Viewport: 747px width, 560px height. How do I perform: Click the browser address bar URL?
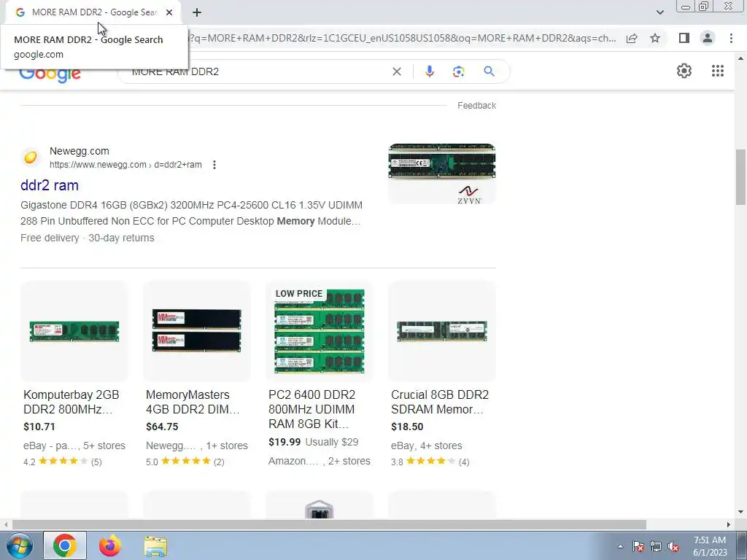[x=403, y=38]
